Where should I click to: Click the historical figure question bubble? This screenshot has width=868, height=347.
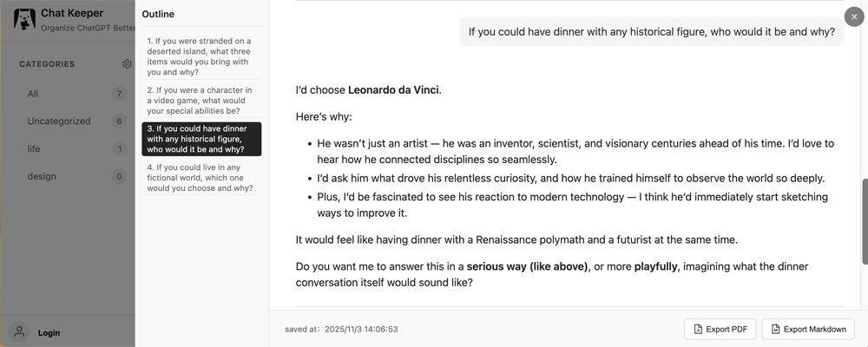click(x=651, y=32)
